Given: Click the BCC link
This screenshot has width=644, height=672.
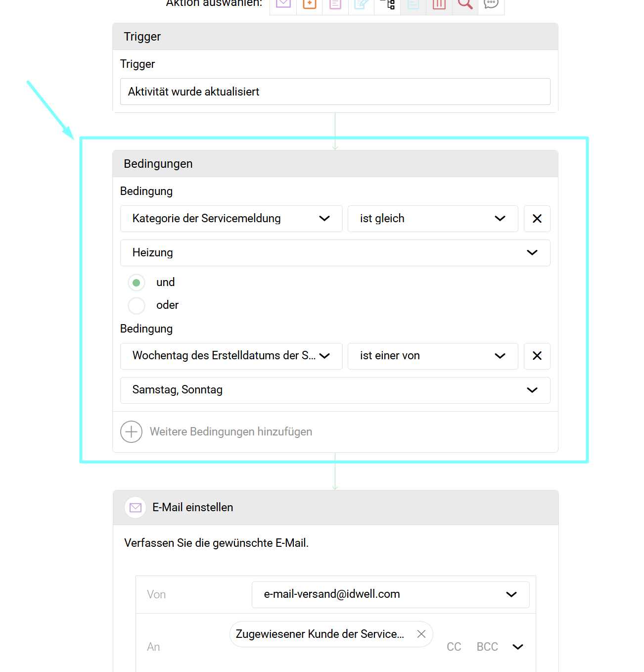Looking at the screenshot, I should (x=487, y=647).
